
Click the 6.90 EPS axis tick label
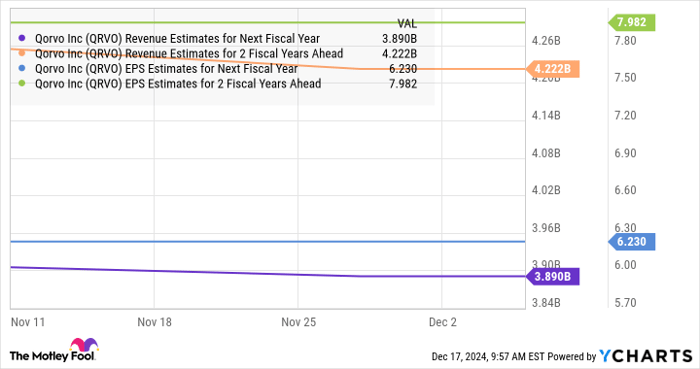point(625,153)
